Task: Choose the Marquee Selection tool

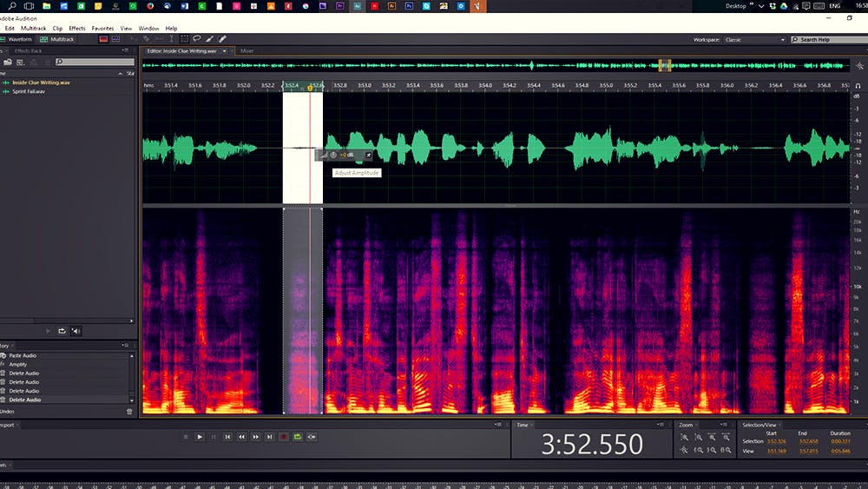Action: coord(184,39)
